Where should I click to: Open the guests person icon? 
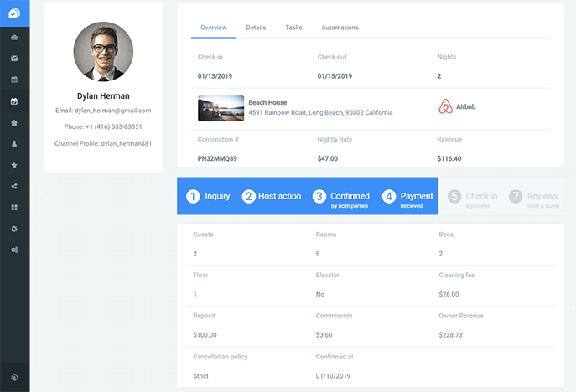pyautogui.click(x=14, y=144)
